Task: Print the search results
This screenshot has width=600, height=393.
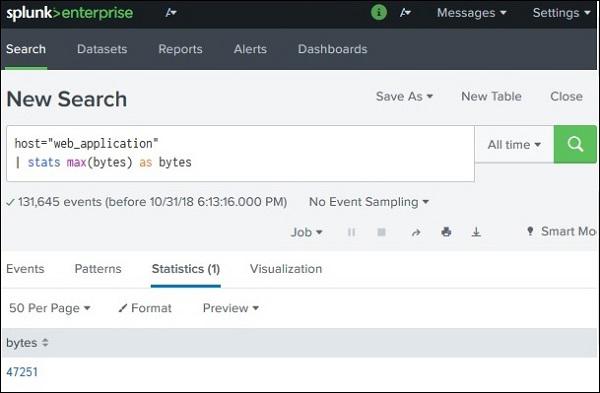Action: 446,232
